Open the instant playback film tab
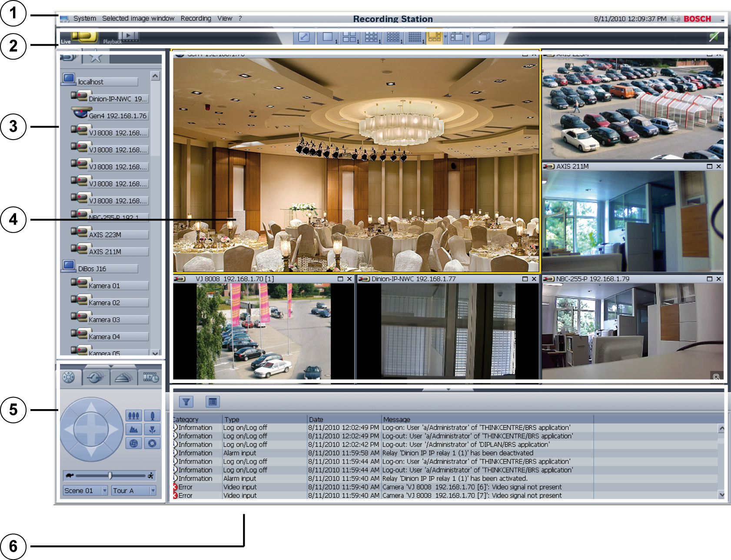 pyautogui.click(x=150, y=377)
